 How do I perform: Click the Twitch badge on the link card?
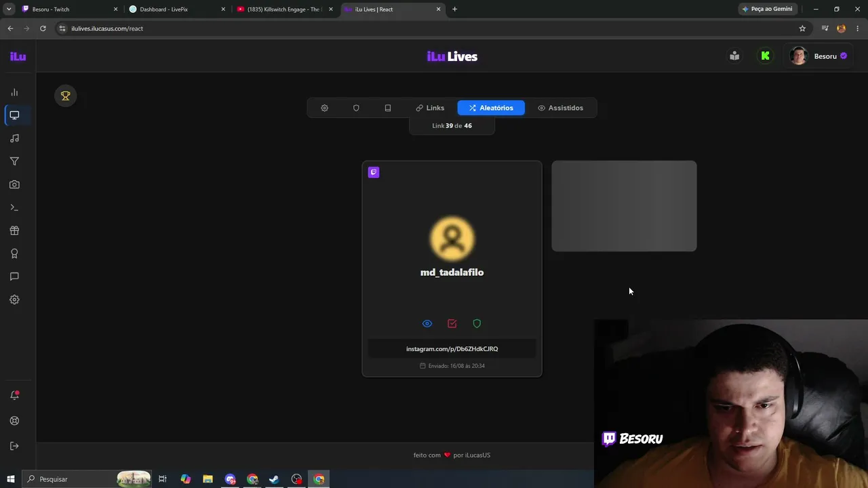pos(374,172)
